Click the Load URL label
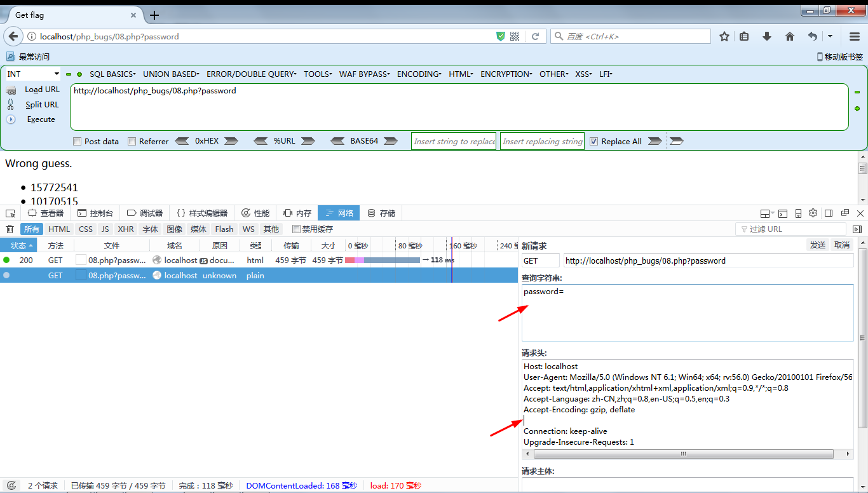The image size is (868, 493). (42, 90)
